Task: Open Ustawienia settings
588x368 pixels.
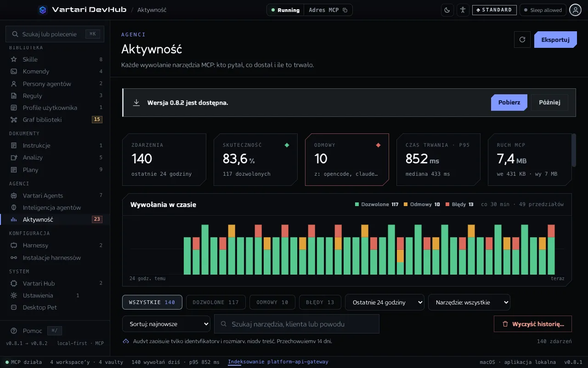Action: (55, 295)
